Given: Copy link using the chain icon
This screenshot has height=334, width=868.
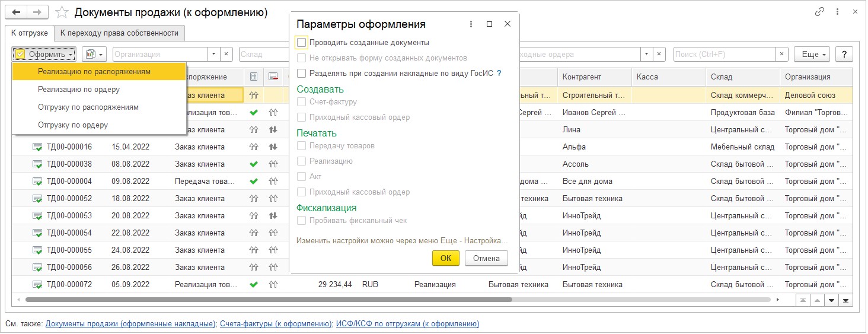Looking at the screenshot, I should point(820,11).
